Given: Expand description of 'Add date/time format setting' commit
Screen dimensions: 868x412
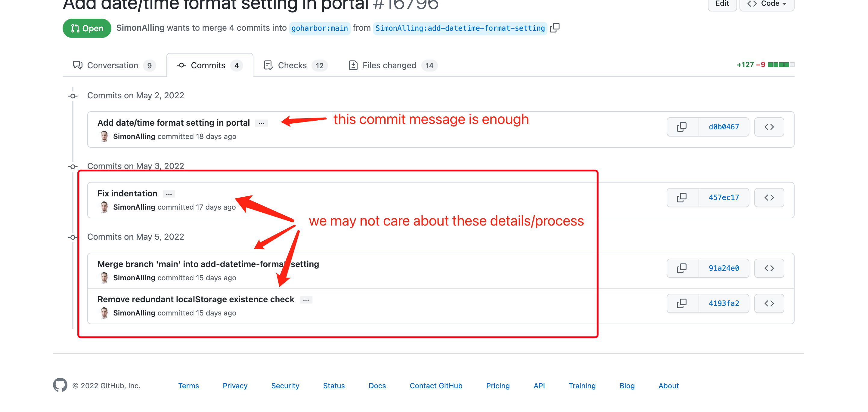Looking at the screenshot, I should click(x=262, y=123).
